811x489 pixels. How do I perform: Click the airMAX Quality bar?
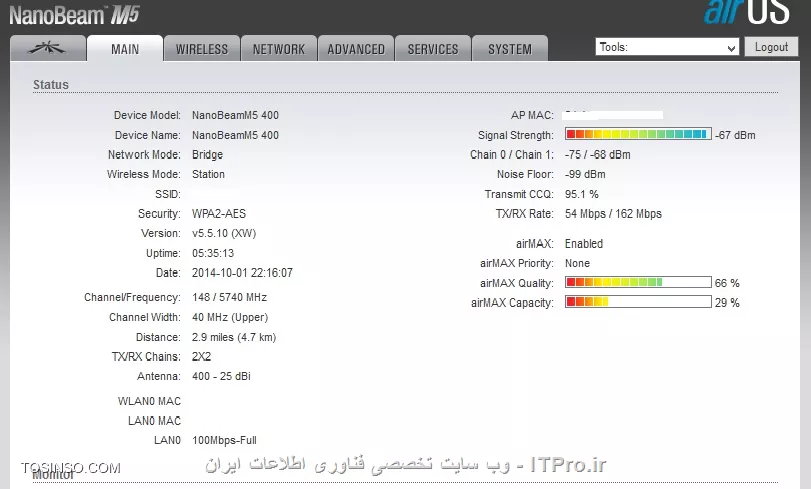coord(638,283)
